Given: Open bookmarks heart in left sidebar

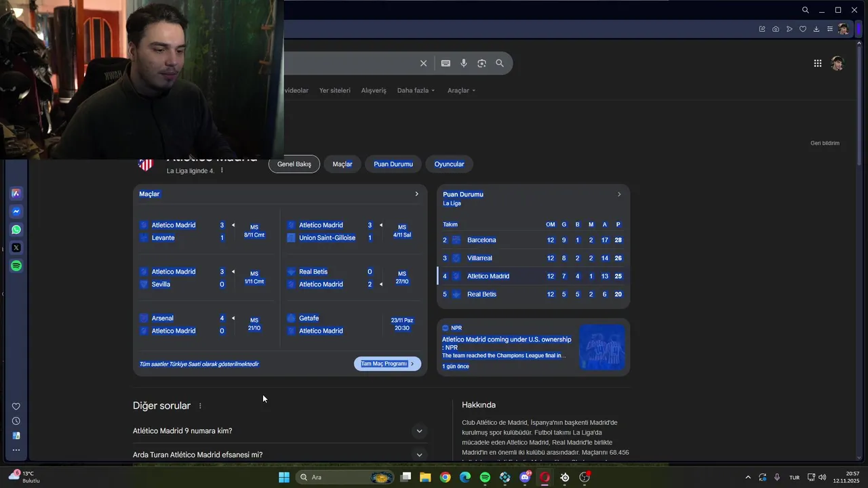Looking at the screenshot, I should pos(16,407).
